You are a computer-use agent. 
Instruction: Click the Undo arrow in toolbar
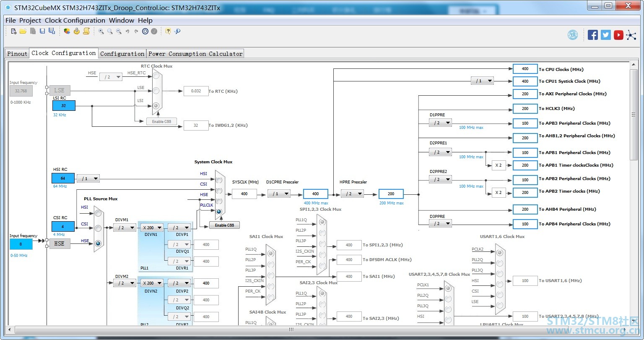(127, 31)
